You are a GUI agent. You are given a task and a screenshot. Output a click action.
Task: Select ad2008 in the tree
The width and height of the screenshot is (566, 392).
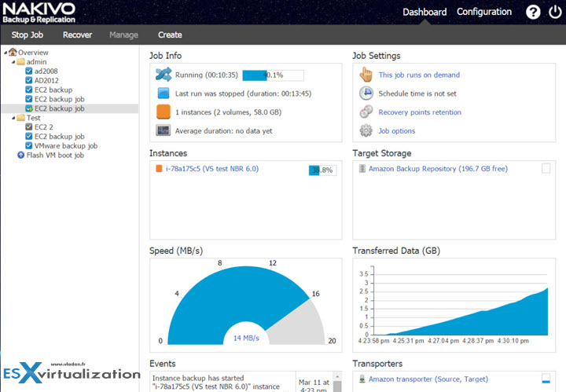[46, 71]
